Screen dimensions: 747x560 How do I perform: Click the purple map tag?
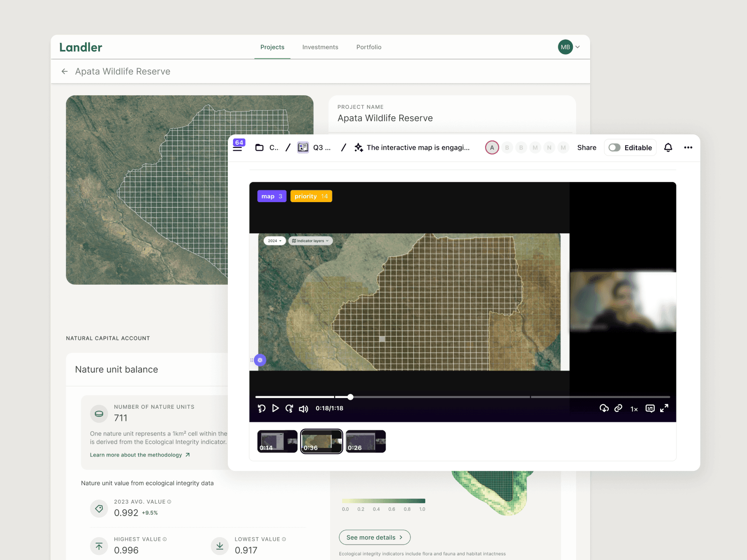pyautogui.click(x=272, y=196)
